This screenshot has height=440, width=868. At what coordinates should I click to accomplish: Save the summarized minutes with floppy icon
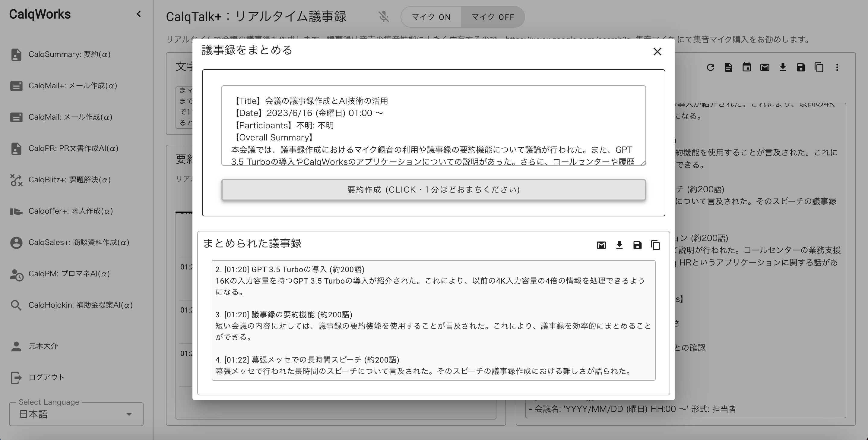pos(637,245)
